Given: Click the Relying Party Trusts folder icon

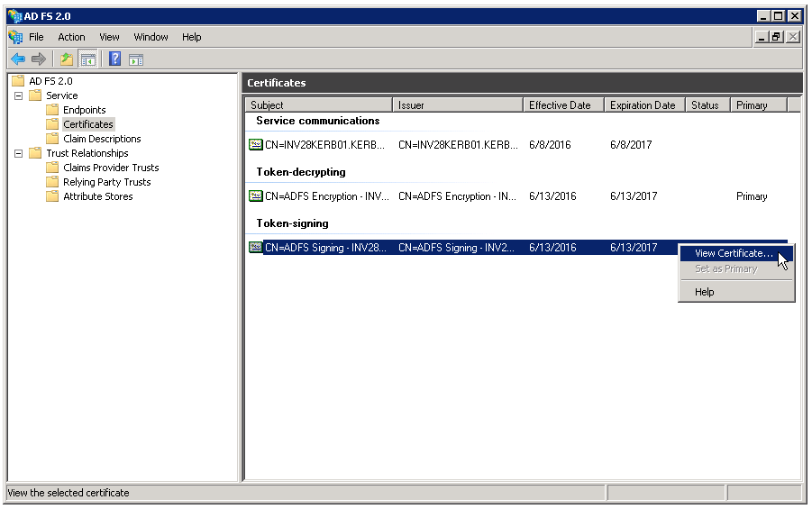Looking at the screenshot, I should (52, 182).
